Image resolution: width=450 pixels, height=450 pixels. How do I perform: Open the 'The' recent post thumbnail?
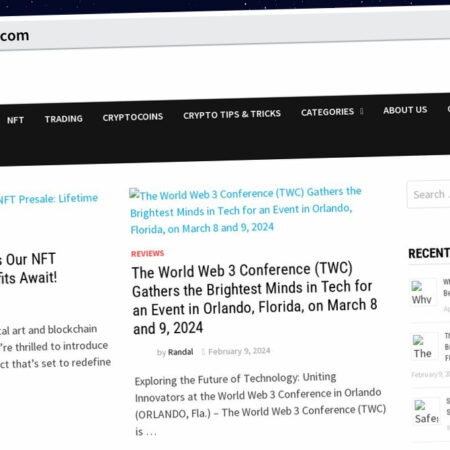[x=424, y=347]
